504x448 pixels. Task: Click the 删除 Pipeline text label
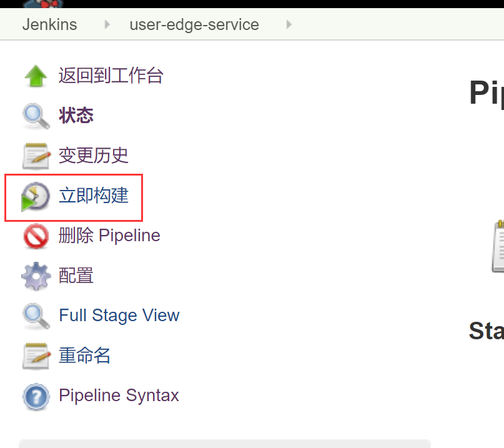click(109, 236)
